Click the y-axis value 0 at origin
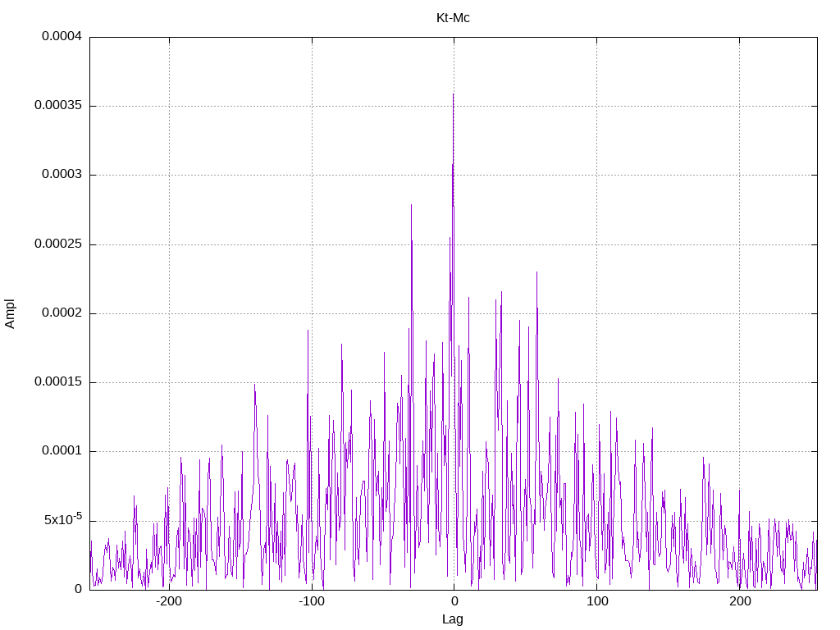Viewport: 840px width, 630px height. click(78, 589)
